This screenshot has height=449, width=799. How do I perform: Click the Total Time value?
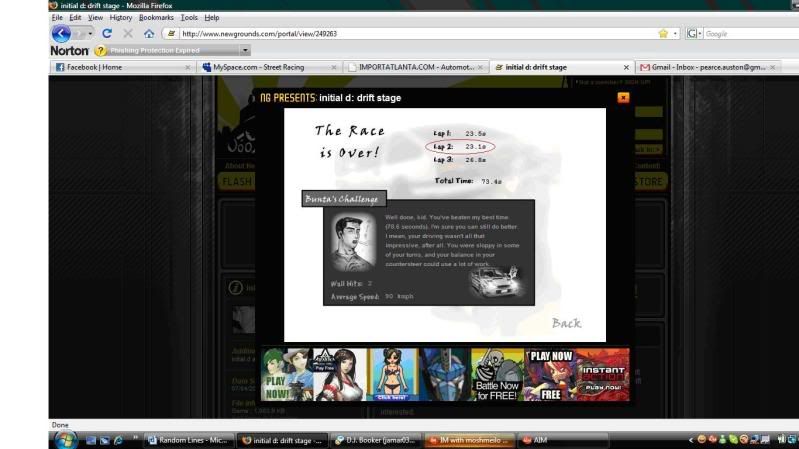pos(491,181)
